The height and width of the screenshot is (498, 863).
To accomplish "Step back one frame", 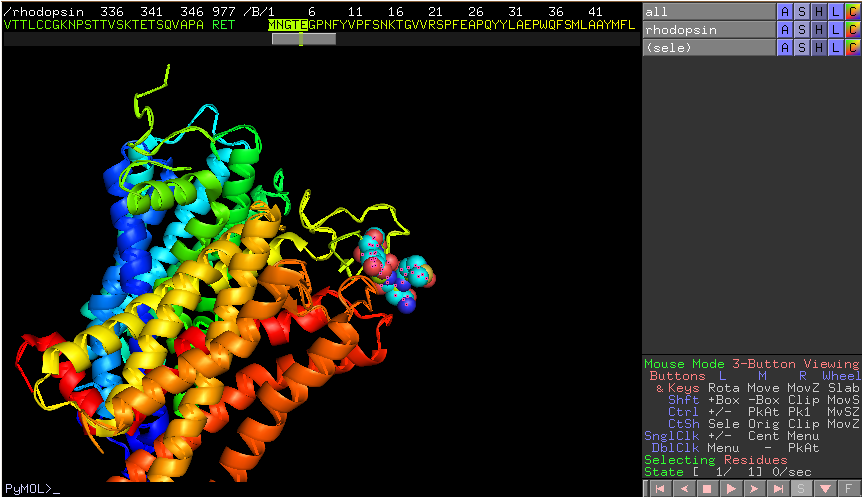I will (x=684, y=489).
